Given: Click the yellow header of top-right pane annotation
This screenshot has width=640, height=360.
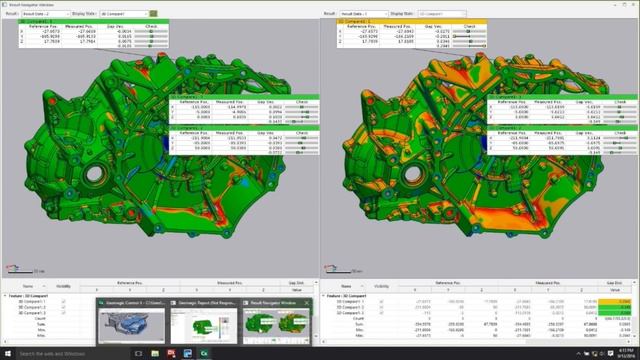Looking at the screenshot, I should pyautogui.click(x=411, y=21).
